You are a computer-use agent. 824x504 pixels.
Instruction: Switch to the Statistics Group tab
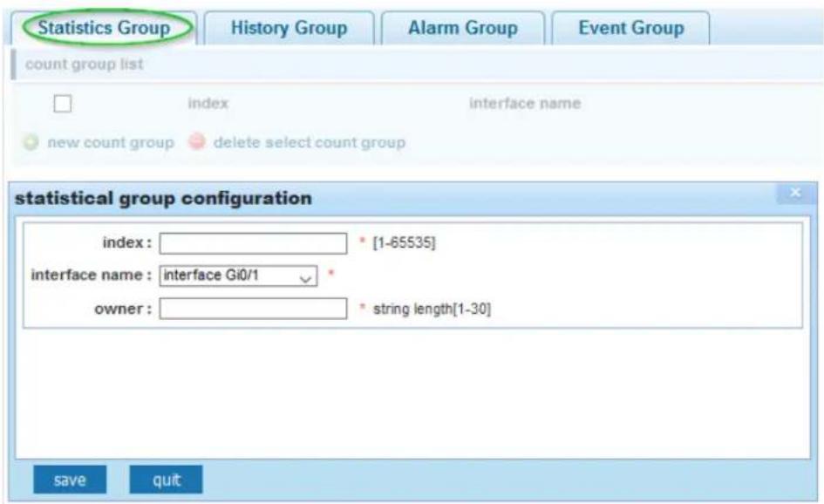point(104,28)
